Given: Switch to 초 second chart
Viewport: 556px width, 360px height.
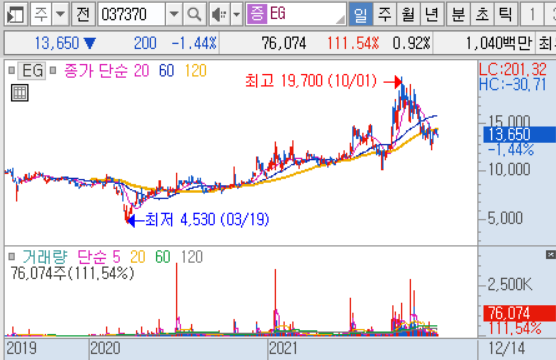Looking at the screenshot, I should [482, 15].
